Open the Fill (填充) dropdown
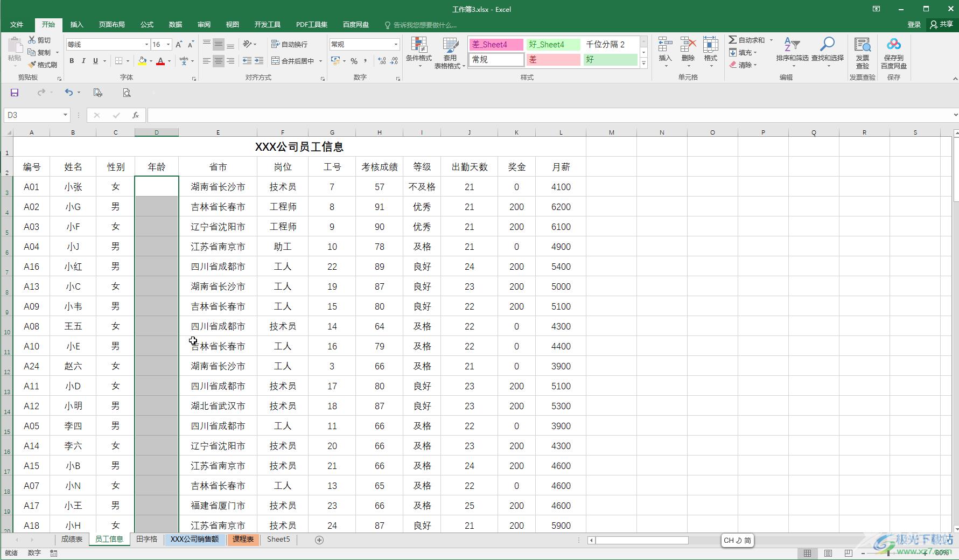Viewport: 959px width, 560px height. coord(743,52)
